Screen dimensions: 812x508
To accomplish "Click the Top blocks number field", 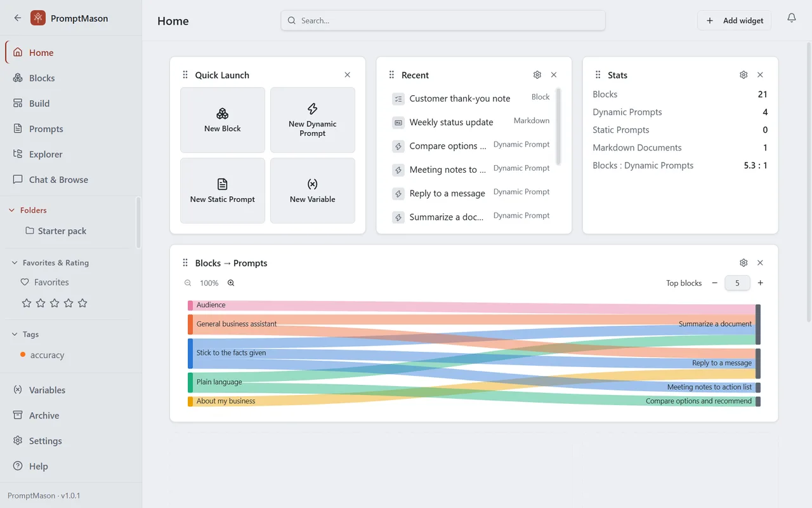I will (x=737, y=283).
